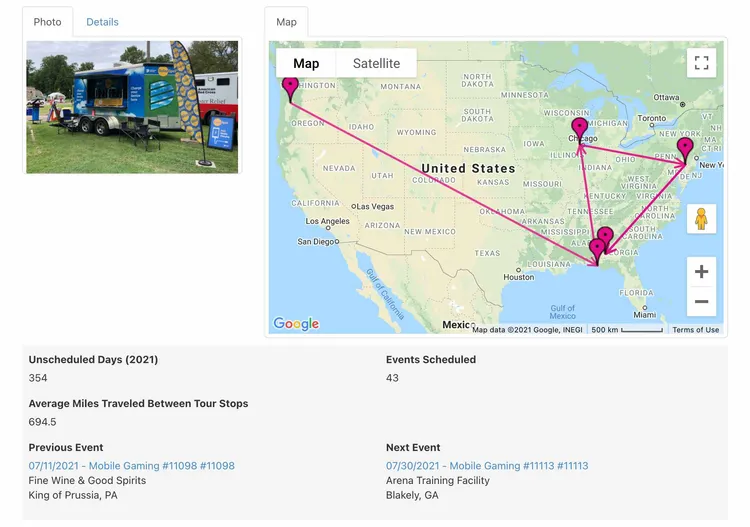Select the Photo tab
The height and width of the screenshot is (527, 750).
click(47, 22)
